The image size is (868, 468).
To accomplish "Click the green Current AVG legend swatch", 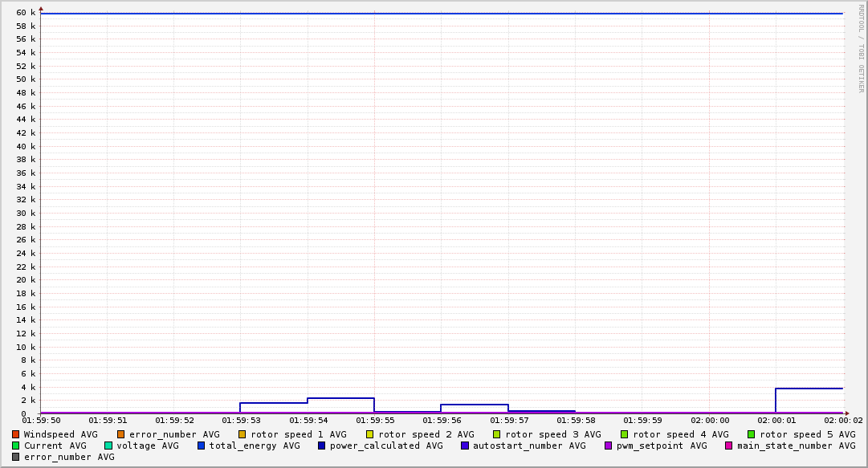I will [16, 446].
